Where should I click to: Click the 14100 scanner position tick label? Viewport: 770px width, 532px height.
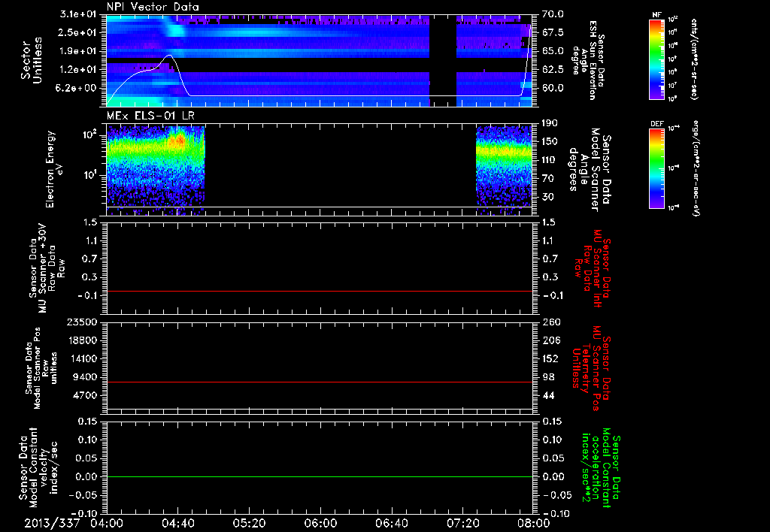pos(81,358)
